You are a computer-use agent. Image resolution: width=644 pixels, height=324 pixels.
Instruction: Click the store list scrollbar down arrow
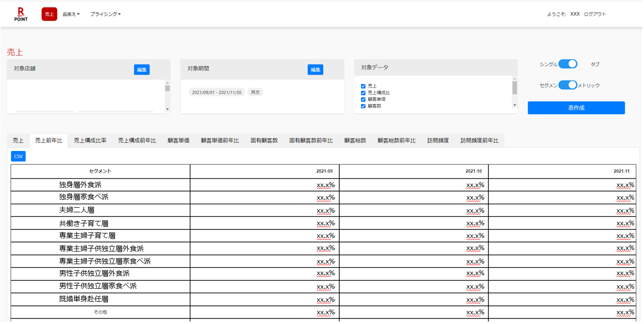click(x=167, y=109)
